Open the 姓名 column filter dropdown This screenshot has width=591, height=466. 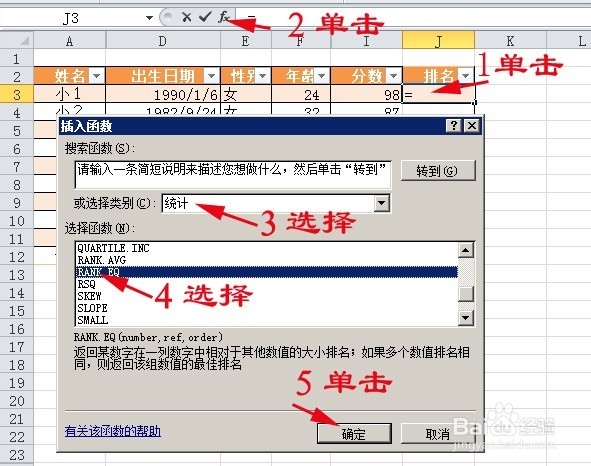coord(96,76)
